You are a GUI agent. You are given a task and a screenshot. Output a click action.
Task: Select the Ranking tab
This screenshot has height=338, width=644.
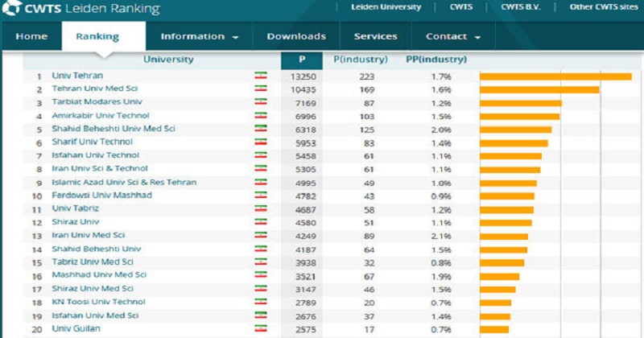tap(97, 36)
